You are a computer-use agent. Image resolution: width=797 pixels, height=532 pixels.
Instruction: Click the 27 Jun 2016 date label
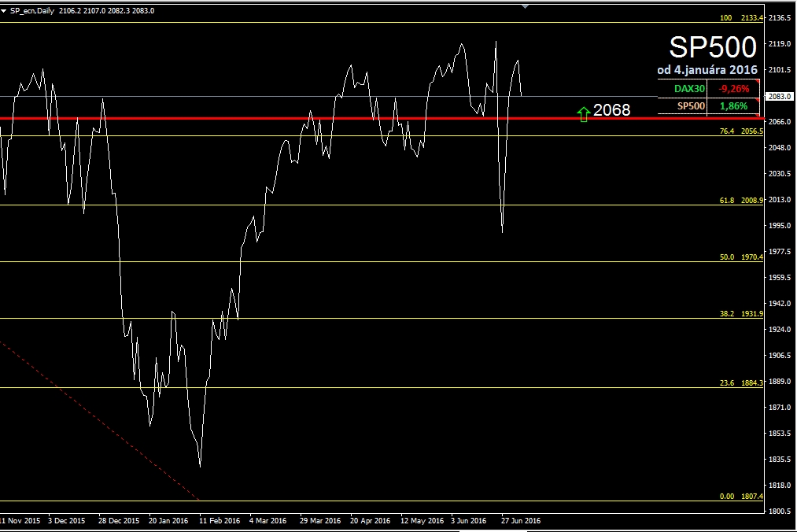(521, 520)
